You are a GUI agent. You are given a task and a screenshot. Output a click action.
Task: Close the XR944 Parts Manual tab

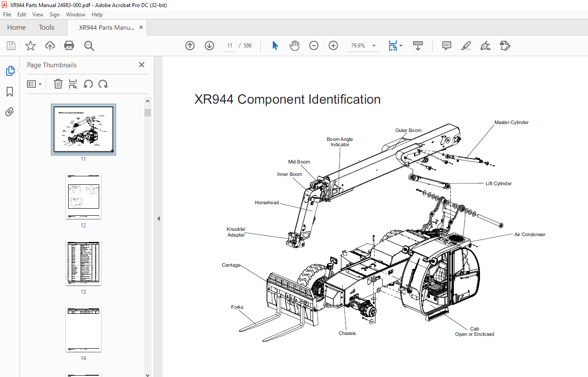(x=141, y=27)
